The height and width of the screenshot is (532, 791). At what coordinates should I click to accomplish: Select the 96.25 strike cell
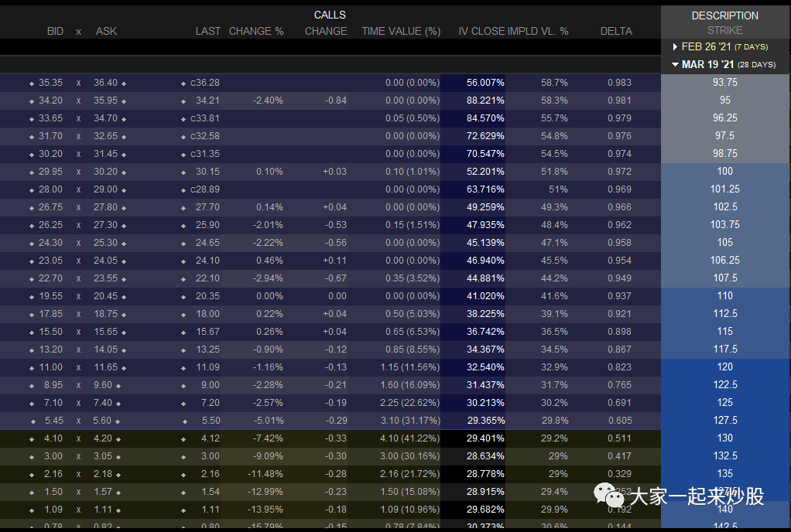click(725, 118)
